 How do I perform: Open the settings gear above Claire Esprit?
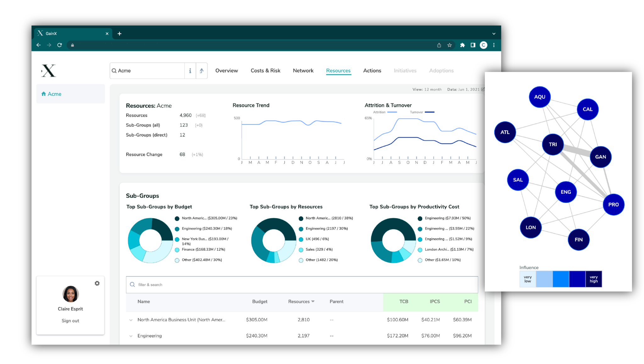click(97, 283)
